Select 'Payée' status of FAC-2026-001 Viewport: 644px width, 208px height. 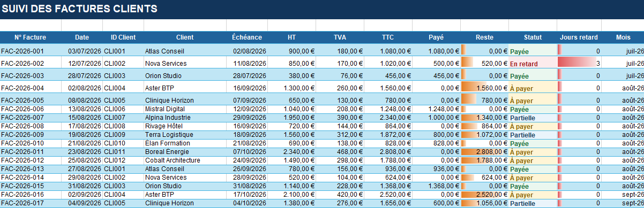(533, 50)
